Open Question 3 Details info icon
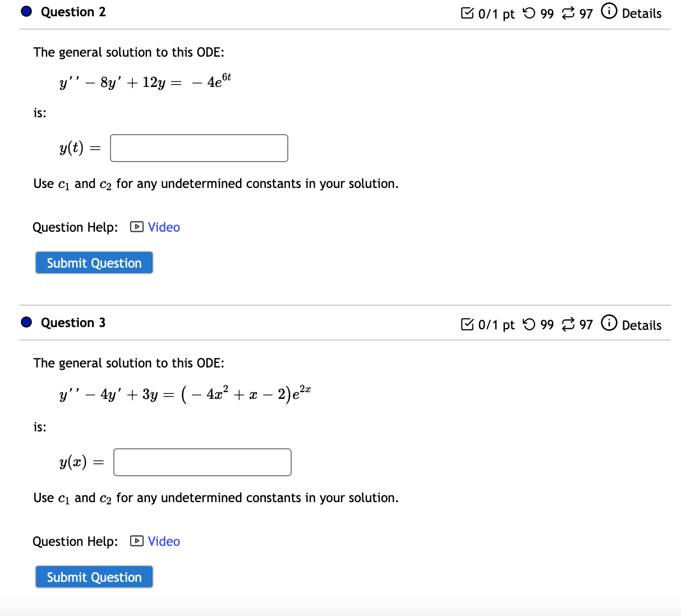Screen dimensions: 681x616 coord(609,323)
